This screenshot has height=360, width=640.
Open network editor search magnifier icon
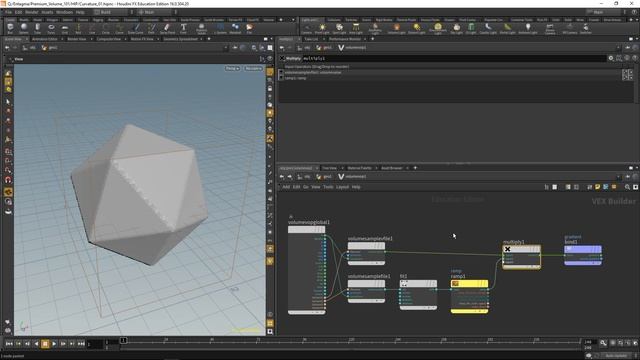(627, 187)
